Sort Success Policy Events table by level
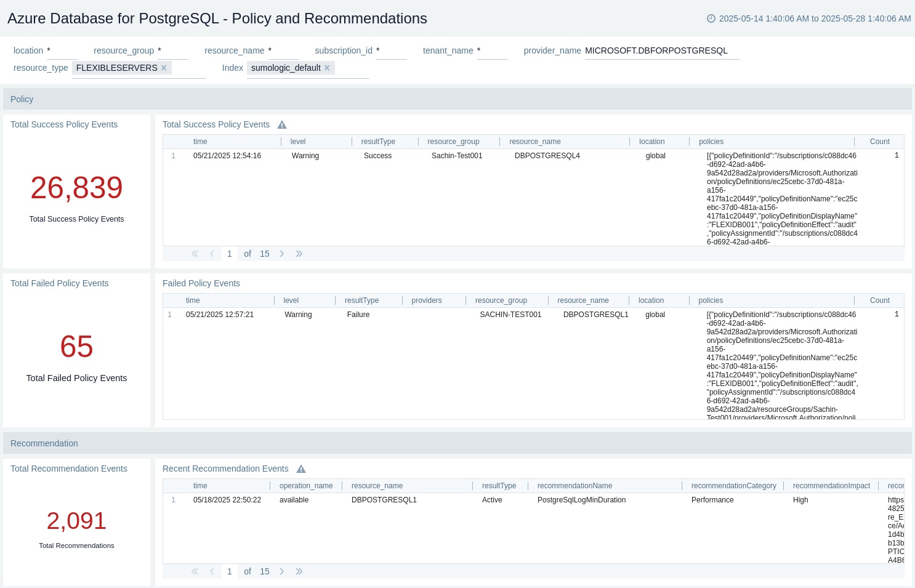 click(x=298, y=142)
